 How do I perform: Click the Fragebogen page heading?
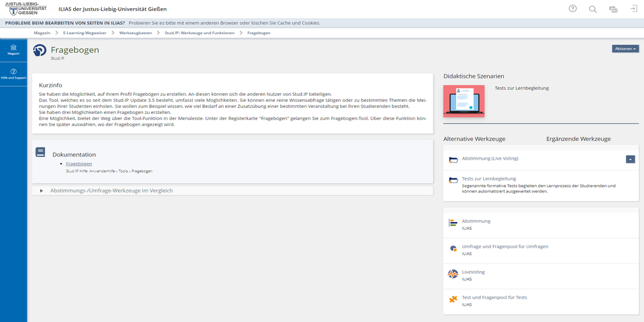point(74,50)
